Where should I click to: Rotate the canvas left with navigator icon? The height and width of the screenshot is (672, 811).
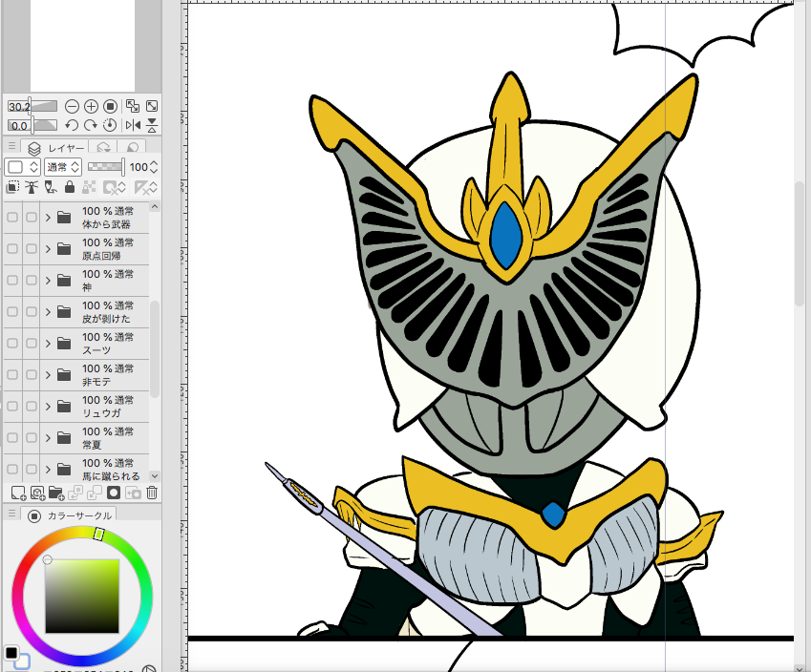(72, 125)
